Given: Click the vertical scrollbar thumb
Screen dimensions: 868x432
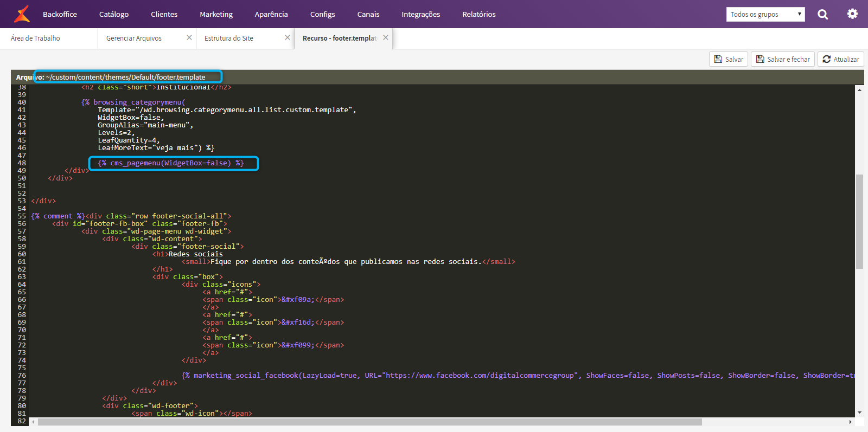Looking at the screenshot, I should click(x=859, y=221).
